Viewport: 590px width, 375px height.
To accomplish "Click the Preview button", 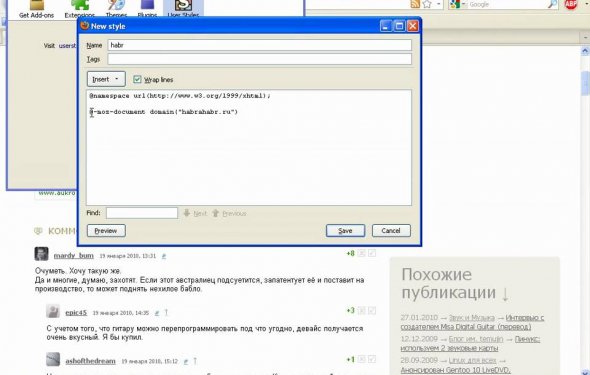I will (x=106, y=231).
